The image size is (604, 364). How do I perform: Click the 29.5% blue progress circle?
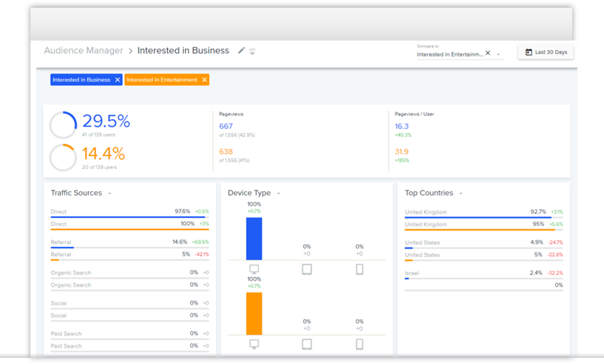[63, 125]
